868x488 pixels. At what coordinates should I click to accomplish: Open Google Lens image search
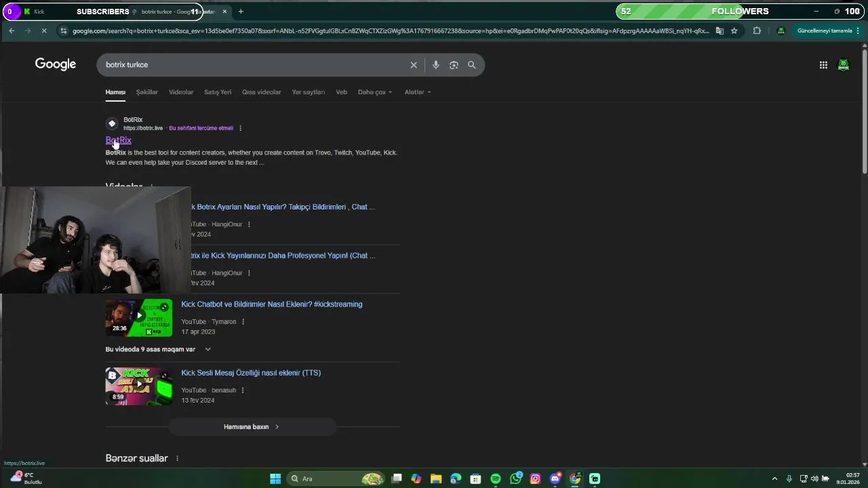click(454, 65)
